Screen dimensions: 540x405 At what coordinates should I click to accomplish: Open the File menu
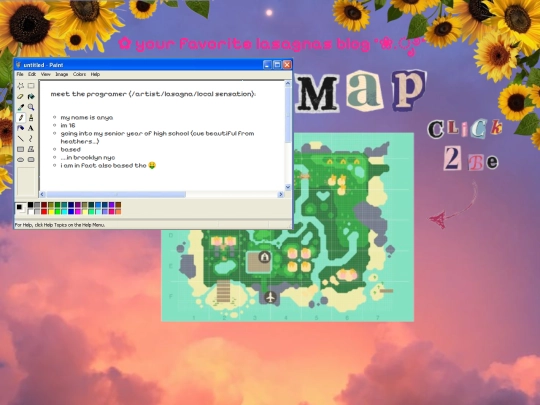(20, 74)
